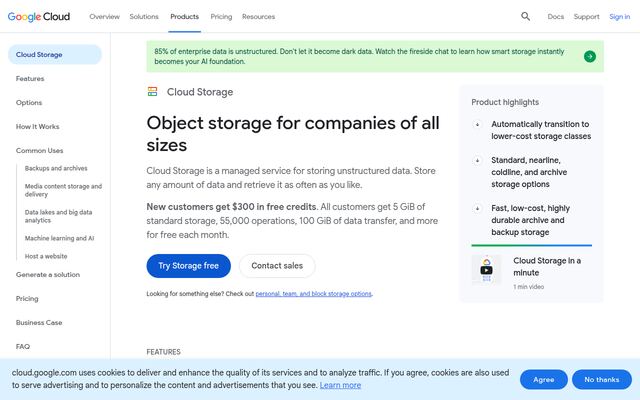Image resolution: width=640 pixels, height=400 pixels.
Task: Click the Sign in link
Action: [x=620, y=17]
